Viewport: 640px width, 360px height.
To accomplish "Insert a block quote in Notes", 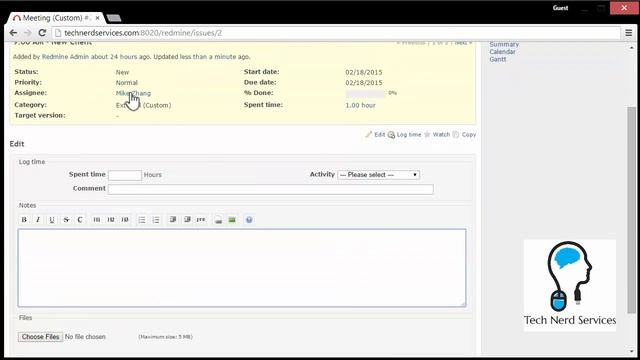I will click(173, 220).
